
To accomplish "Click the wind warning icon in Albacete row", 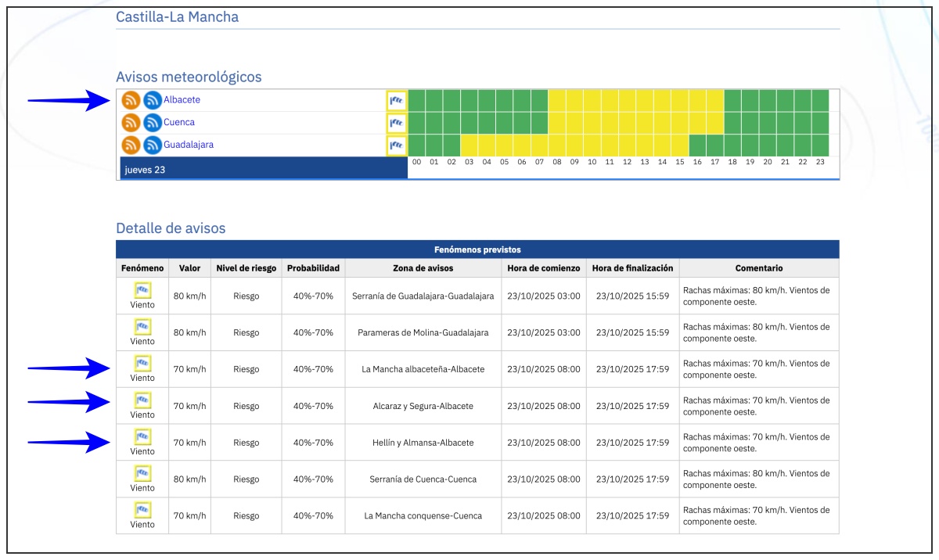I will click(x=397, y=101).
